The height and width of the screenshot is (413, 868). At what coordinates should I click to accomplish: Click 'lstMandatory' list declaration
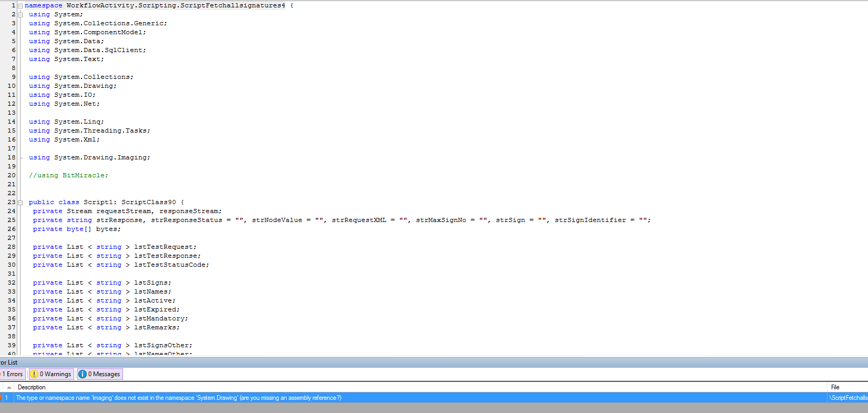coord(159,319)
